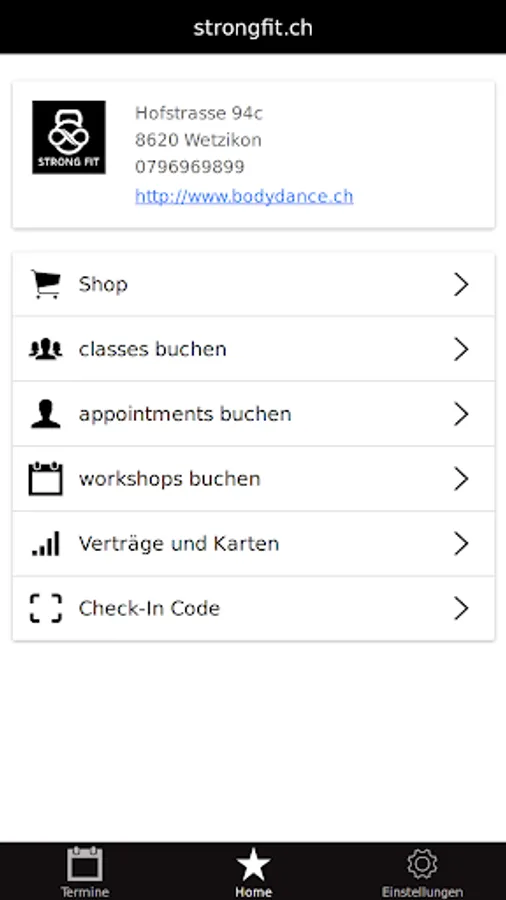Open Einstellungen gear tab

422,871
